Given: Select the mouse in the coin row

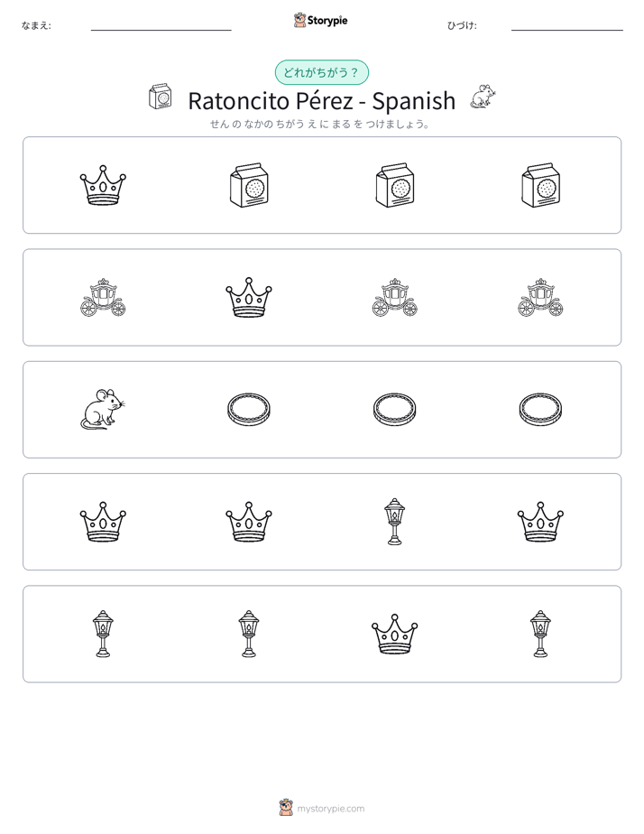Looking at the screenshot, I should pyautogui.click(x=103, y=409).
